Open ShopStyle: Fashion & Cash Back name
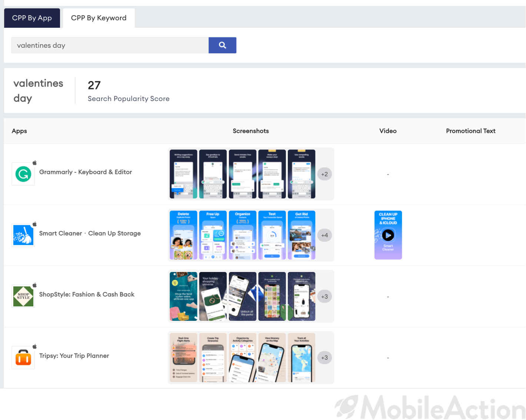 [87, 295]
